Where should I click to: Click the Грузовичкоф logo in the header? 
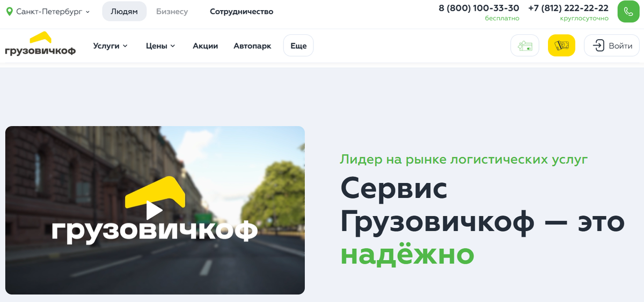click(x=40, y=43)
